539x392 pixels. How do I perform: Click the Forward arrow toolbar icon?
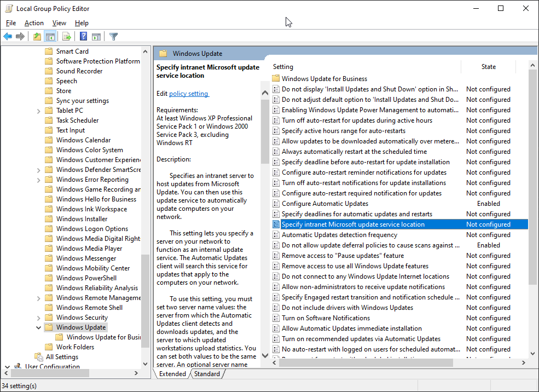(20, 36)
